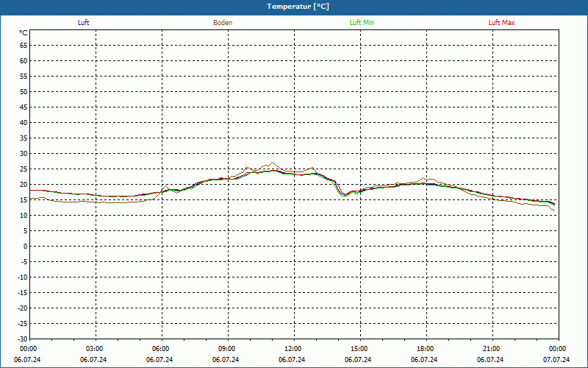
Task: Click the 65 y-axis value
Action: coord(24,46)
